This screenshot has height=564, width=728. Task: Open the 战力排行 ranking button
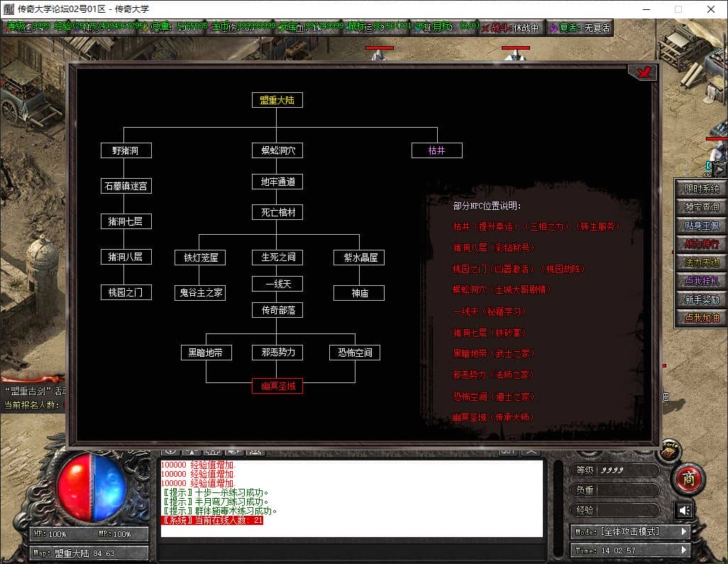click(x=701, y=244)
